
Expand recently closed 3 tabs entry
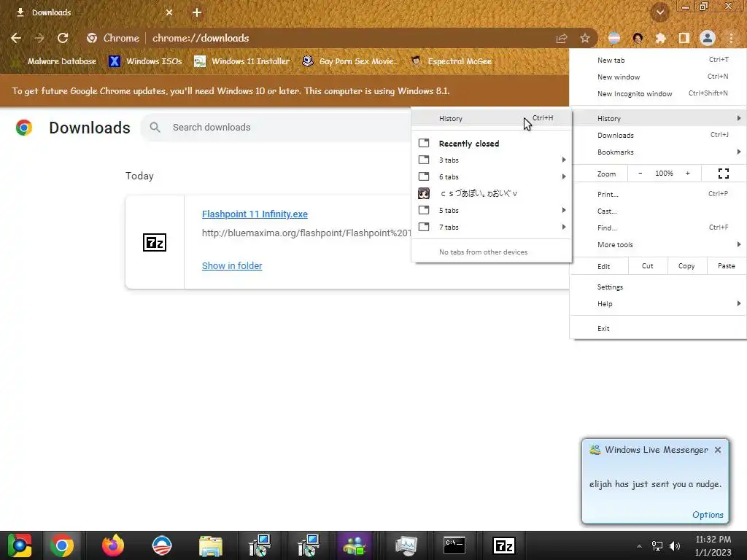point(491,160)
